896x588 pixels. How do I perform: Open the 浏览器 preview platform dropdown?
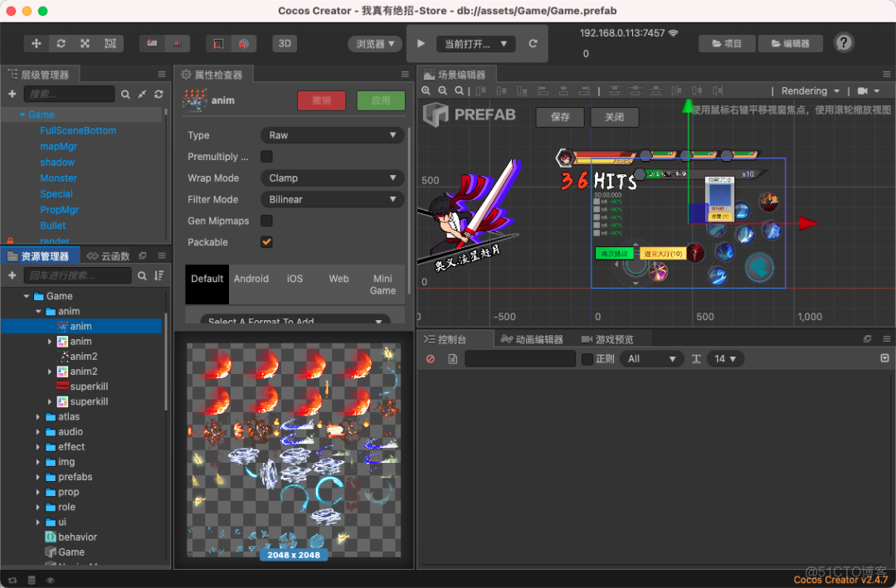(375, 44)
